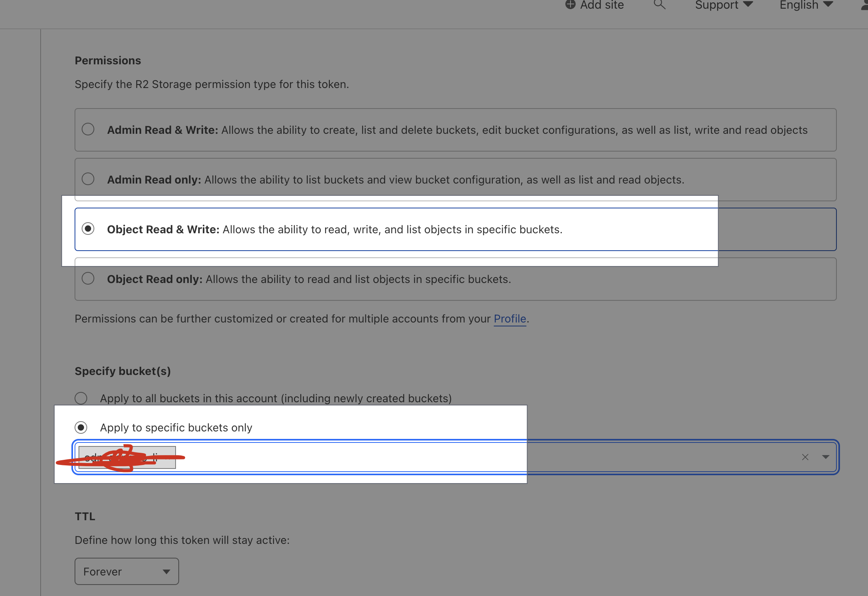
Task: Click the clear X icon on bucket field
Action: (805, 456)
